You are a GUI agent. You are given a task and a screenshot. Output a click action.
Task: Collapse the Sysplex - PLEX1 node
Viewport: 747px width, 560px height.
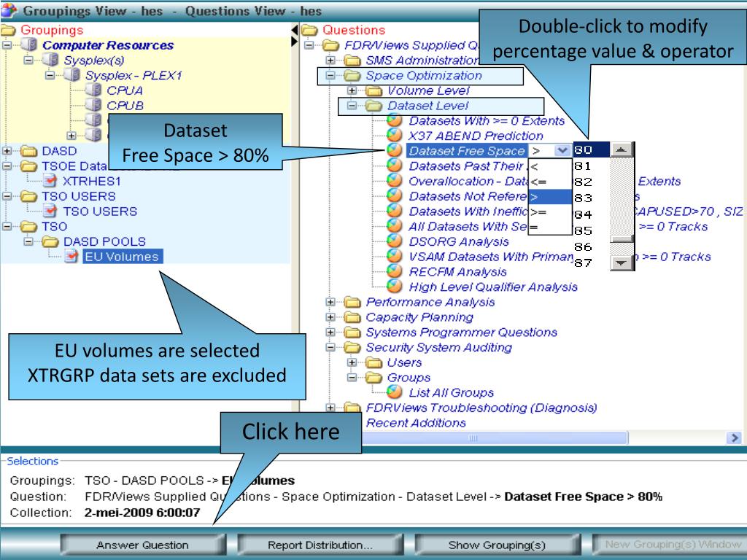pos(50,75)
